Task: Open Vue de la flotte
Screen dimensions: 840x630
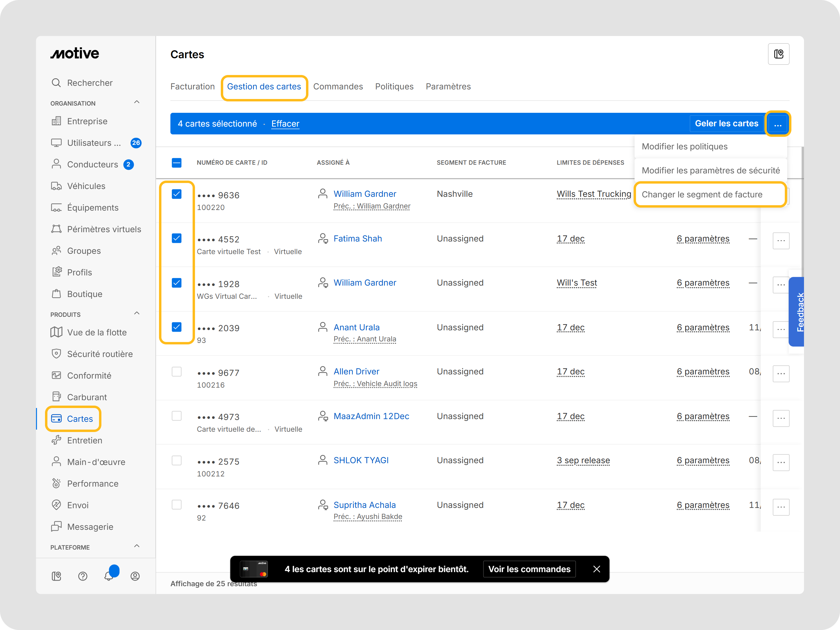Action: pos(89,332)
